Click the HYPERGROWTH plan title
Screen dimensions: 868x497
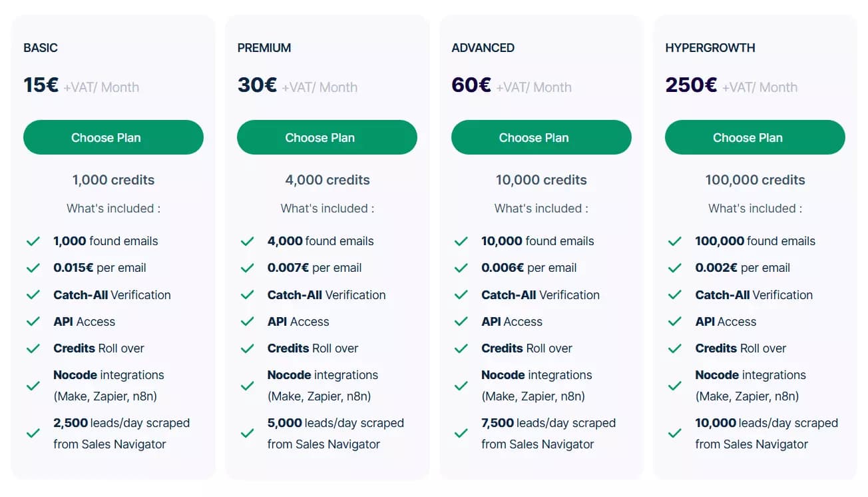[x=710, y=48]
